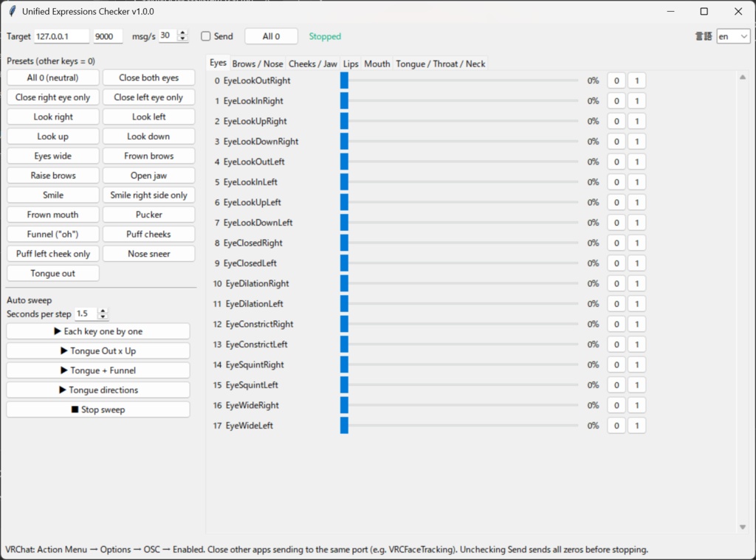Click the msg/s value field
756x560 pixels.
coord(168,35)
